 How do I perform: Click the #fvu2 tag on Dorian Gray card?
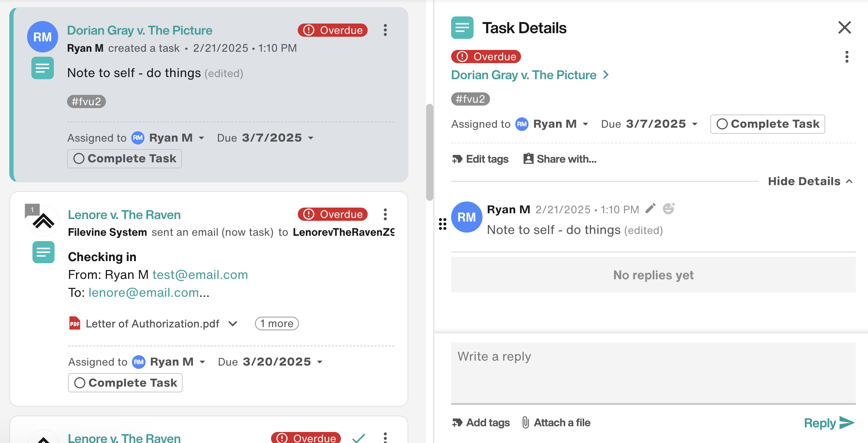86,101
